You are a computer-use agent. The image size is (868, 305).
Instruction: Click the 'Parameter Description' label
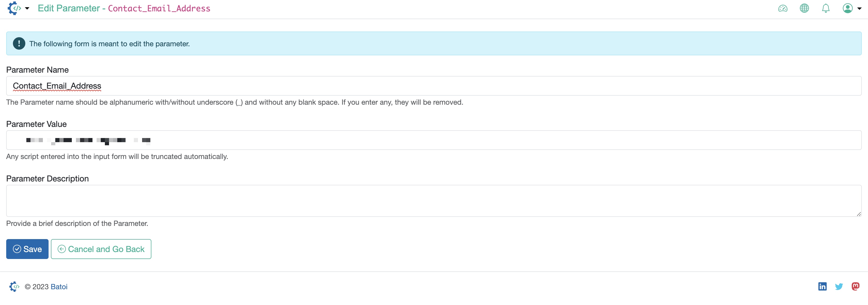coord(48,179)
